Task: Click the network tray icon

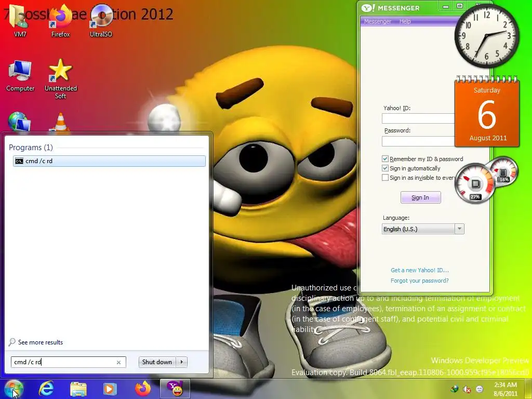Action: tap(455, 389)
